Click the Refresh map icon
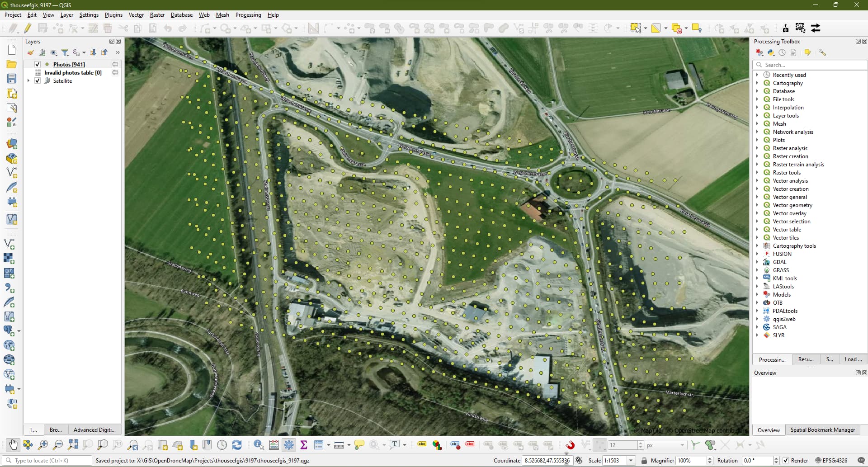This screenshot has height=467, width=868. point(237,445)
